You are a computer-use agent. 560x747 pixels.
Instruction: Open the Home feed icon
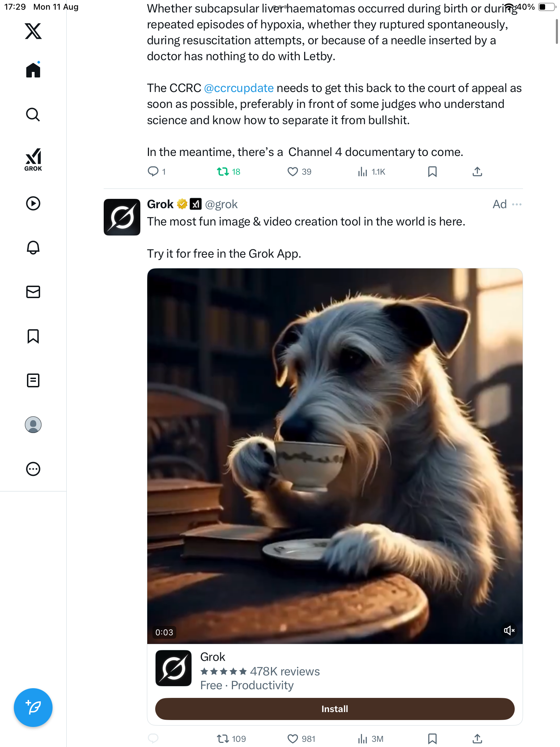33,70
